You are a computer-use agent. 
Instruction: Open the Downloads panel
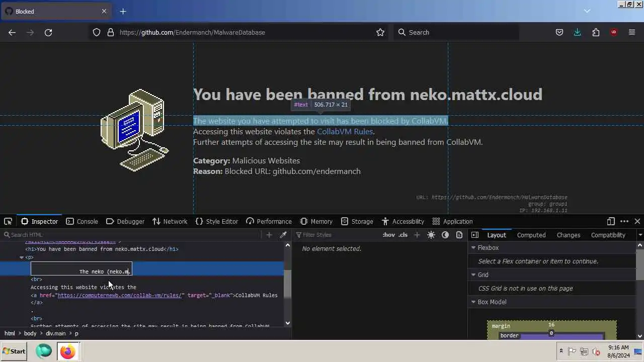(x=578, y=32)
